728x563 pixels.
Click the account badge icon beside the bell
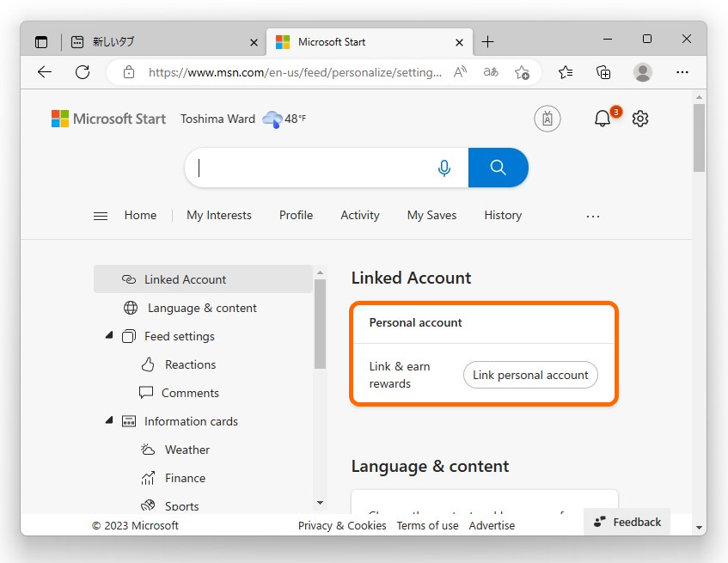pos(548,118)
